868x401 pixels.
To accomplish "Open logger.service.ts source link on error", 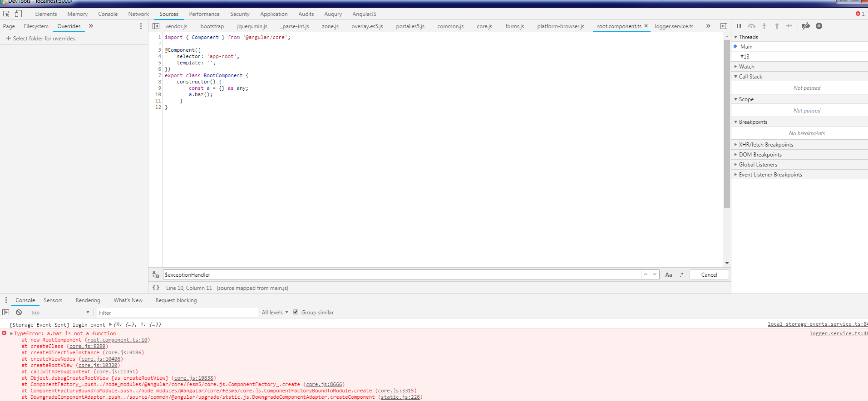I will click(838, 333).
